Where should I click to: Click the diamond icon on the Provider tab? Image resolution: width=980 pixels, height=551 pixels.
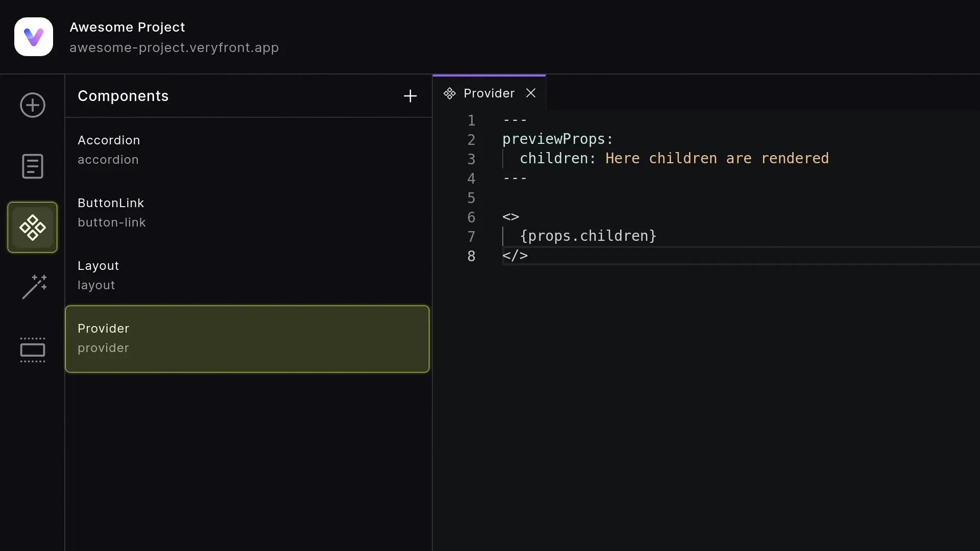coord(450,93)
